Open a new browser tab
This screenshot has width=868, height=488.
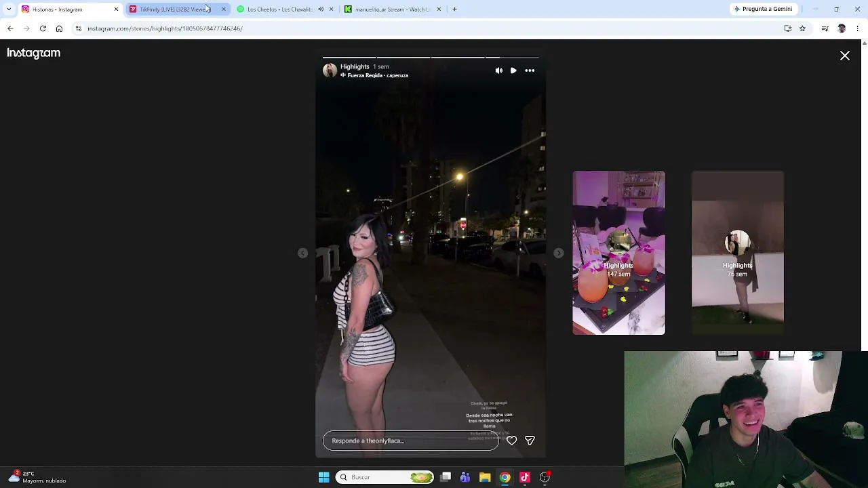coord(454,9)
